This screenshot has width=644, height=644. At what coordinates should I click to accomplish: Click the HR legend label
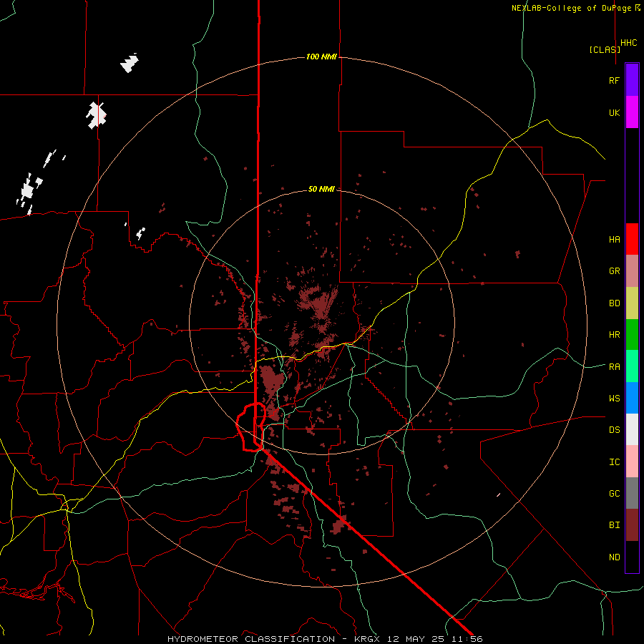tap(614, 335)
